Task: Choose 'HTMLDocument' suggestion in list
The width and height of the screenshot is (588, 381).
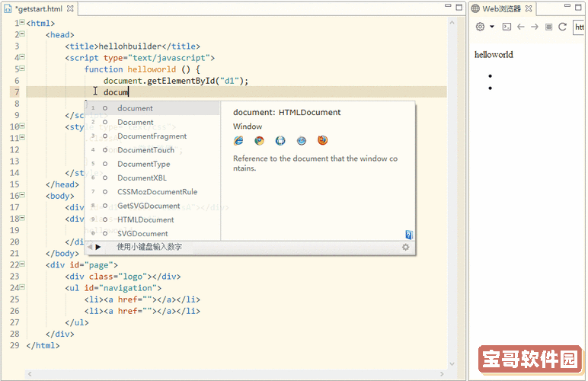Action: coord(152,219)
